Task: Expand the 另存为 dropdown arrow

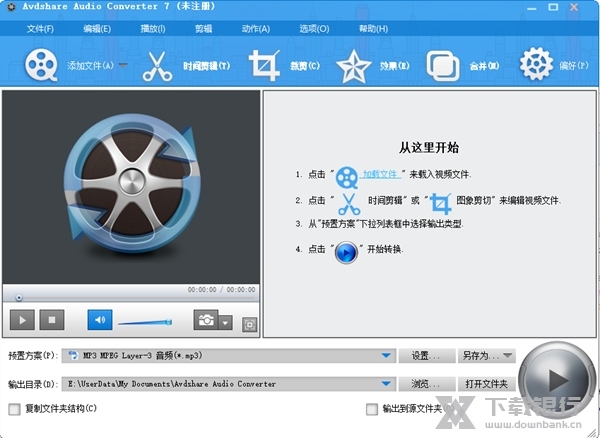Action: (x=507, y=355)
